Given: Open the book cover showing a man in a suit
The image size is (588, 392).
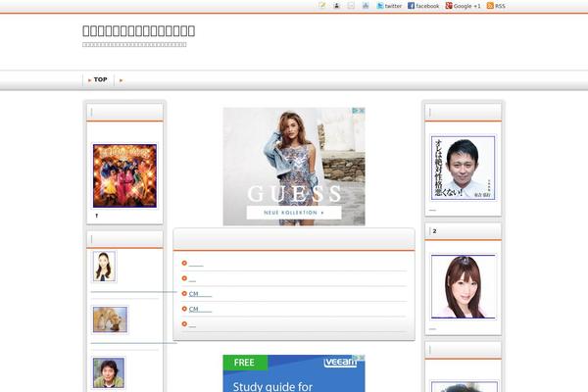Looking at the screenshot, I should click(464, 168).
